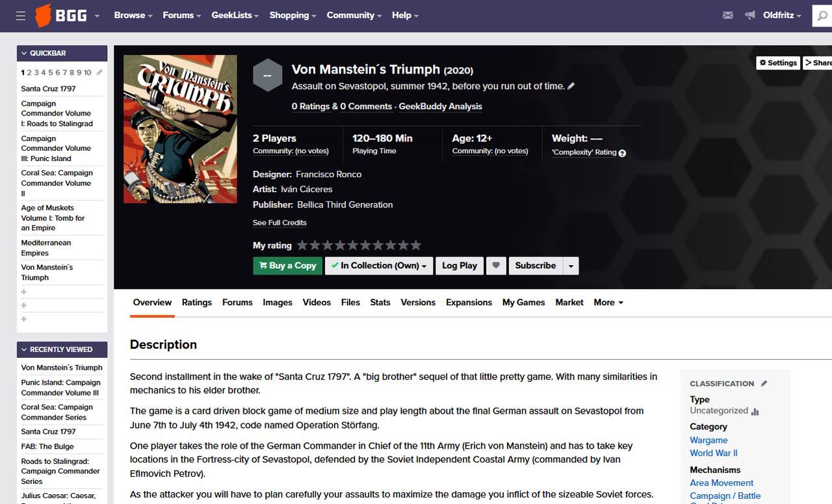The width and height of the screenshot is (832, 504).
Task: Expand the In Collection (Own) dropdown
Action: pyautogui.click(x=379, y=266)
